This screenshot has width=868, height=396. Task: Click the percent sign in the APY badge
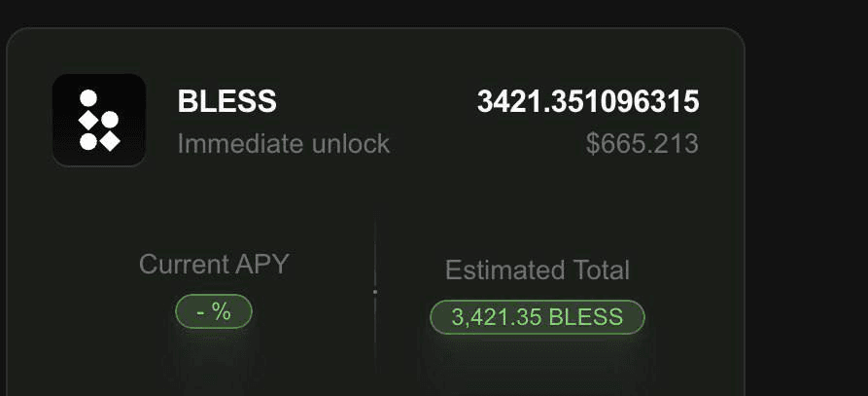[222, 311]
